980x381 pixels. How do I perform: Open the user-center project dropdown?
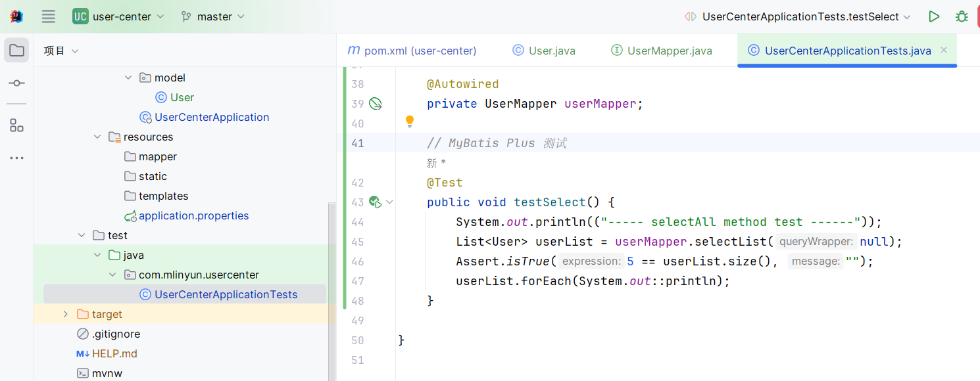(118, 16)
